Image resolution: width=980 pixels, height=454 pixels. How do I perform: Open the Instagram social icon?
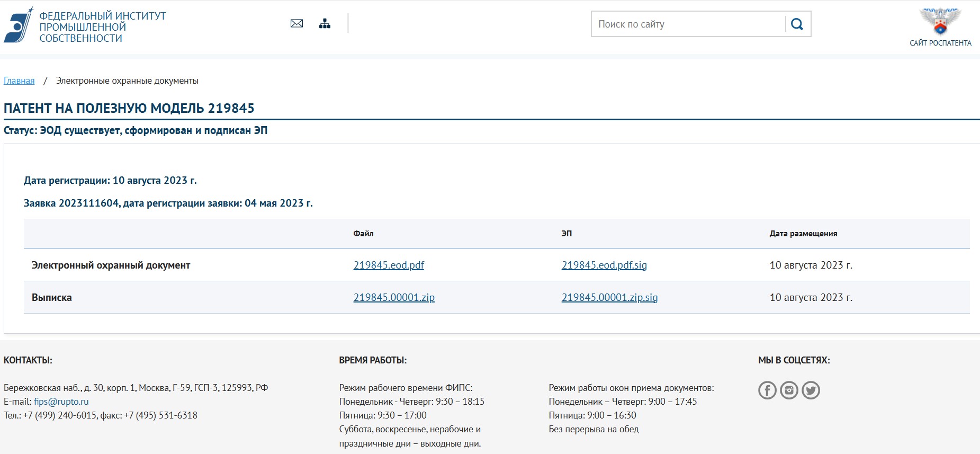(789, 390)
